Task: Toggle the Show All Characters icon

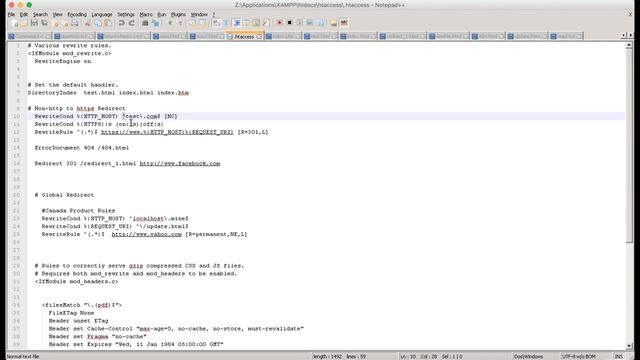Action: (x=226, y=23)
